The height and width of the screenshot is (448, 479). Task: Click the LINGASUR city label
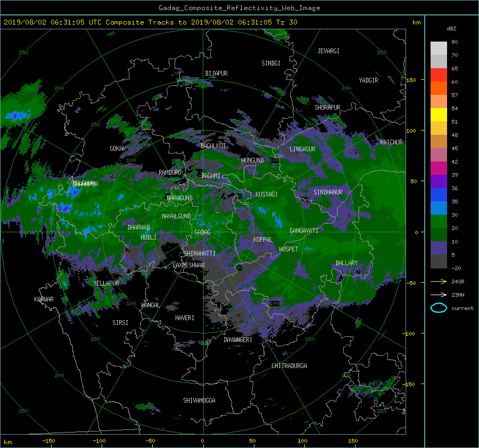click(302, 149)
